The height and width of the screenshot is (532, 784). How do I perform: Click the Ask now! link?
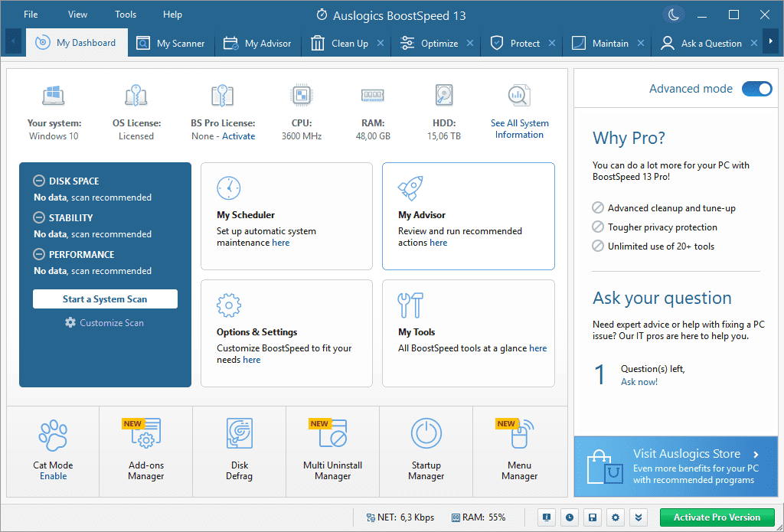639,382
